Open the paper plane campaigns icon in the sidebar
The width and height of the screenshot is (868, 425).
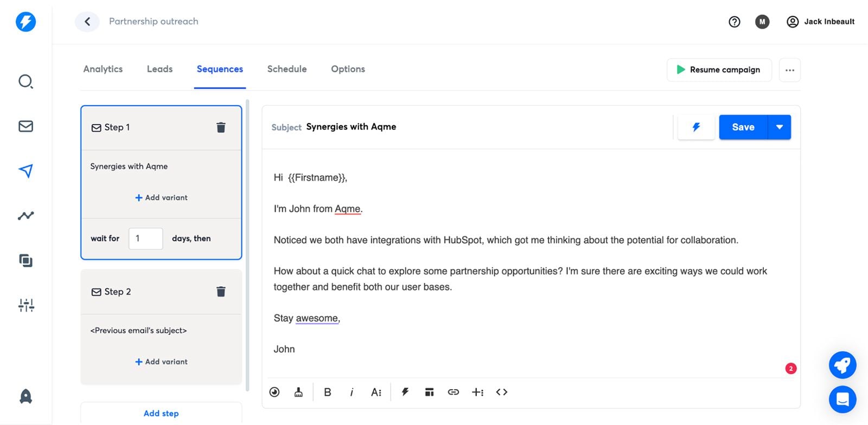pyautogui.click(x=25, y=171)
